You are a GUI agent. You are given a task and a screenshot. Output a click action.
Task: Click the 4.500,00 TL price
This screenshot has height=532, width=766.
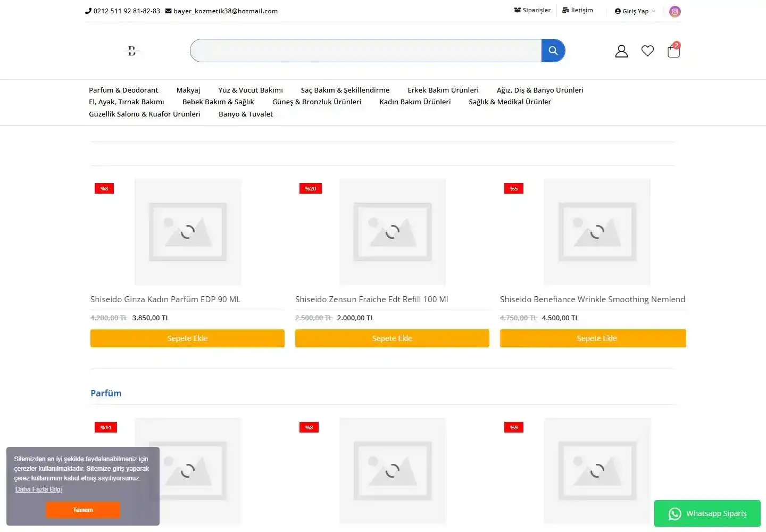[x=560, y=318]
